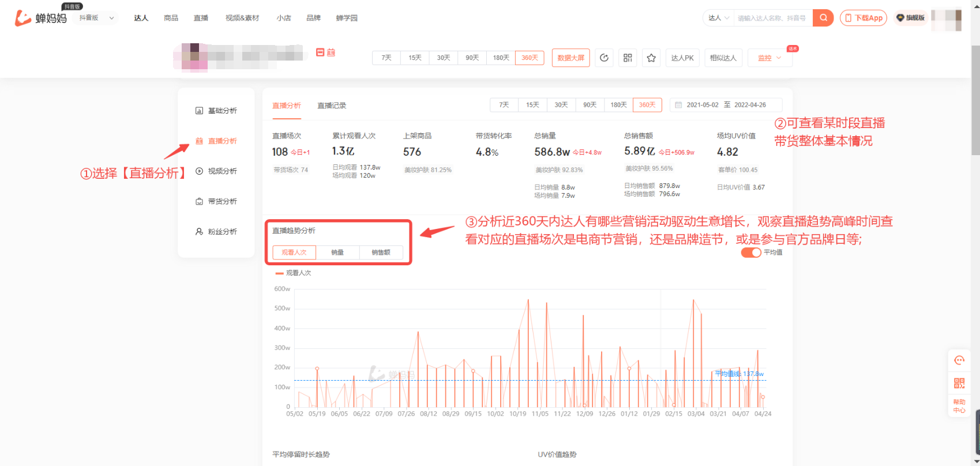The image size is (980, 466).
Task: Expand the 监控 dropdown
Action: [770, 58]
